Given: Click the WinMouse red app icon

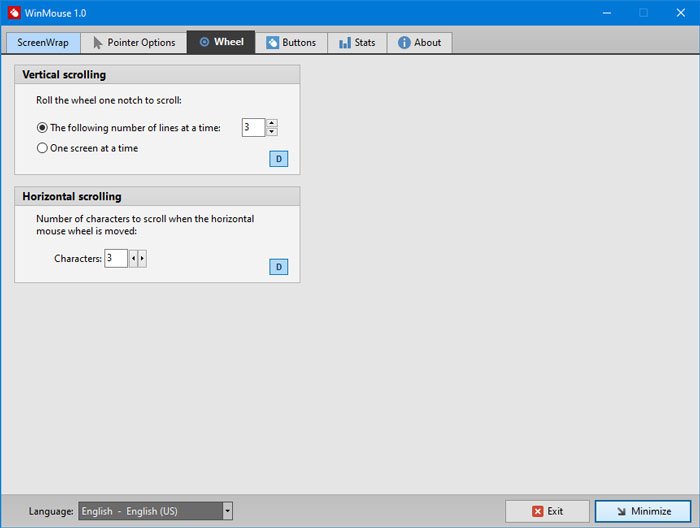Looking at the screenshot, I should click(14, 12).
